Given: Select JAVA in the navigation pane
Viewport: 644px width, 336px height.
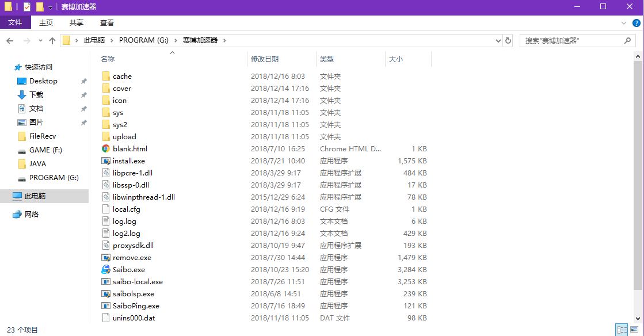Looking at the screenshot, I should point(37,163).
